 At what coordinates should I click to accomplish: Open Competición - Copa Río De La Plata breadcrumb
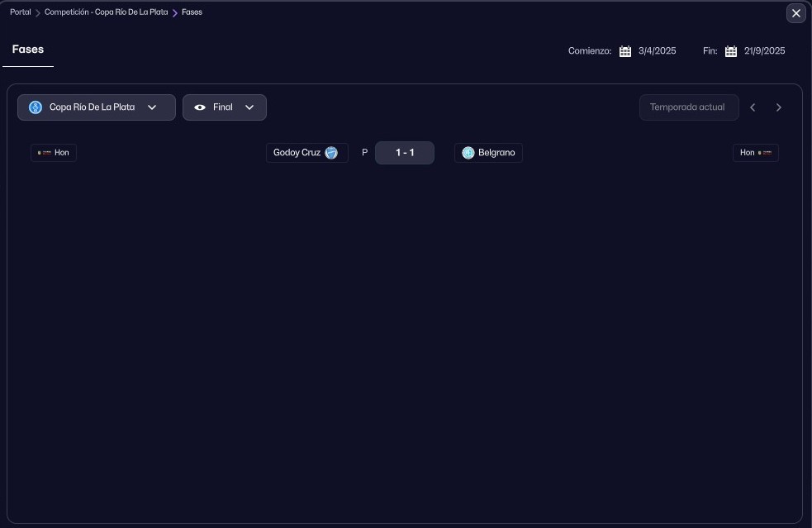(x=106, y=12)
